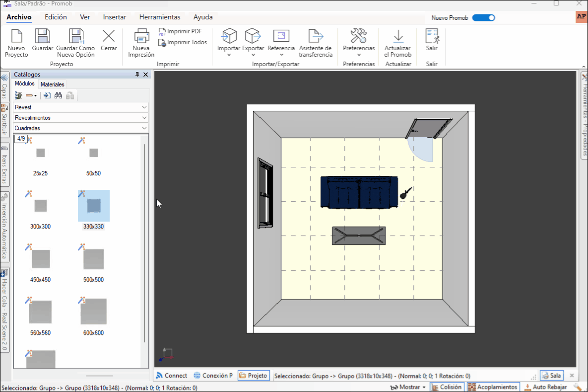The image size is (588, 392).
Task: Toggle Colisión mode
Action: click(x=446, y=387)
